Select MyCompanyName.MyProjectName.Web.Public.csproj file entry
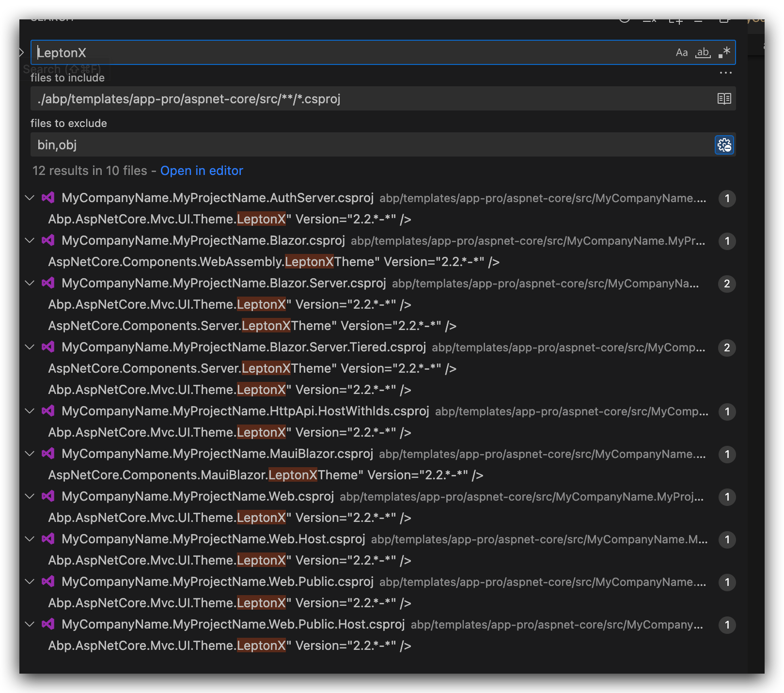Image resolution: width=784 pixels, height=693 pixels. click(x=218, y=582)
